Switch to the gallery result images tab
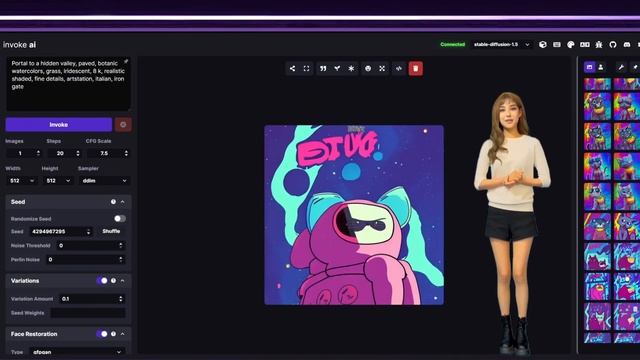 (x=589, y=67)
